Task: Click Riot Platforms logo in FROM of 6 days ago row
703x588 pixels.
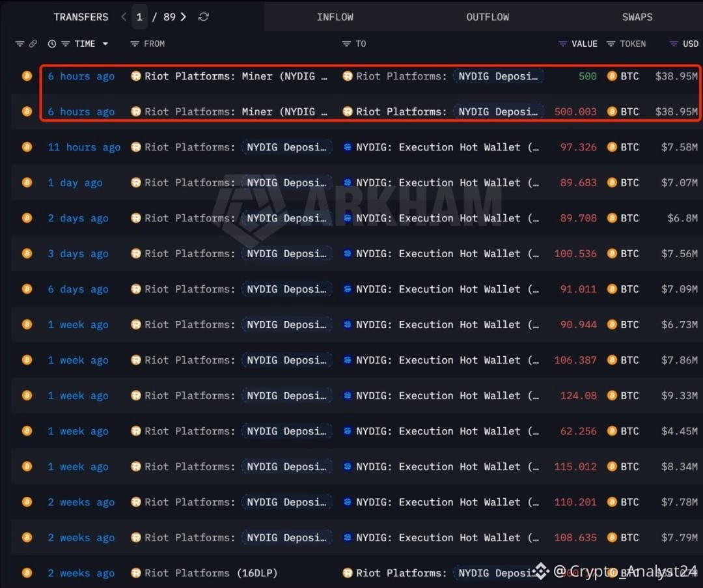Action: click(x=136, y=289)
